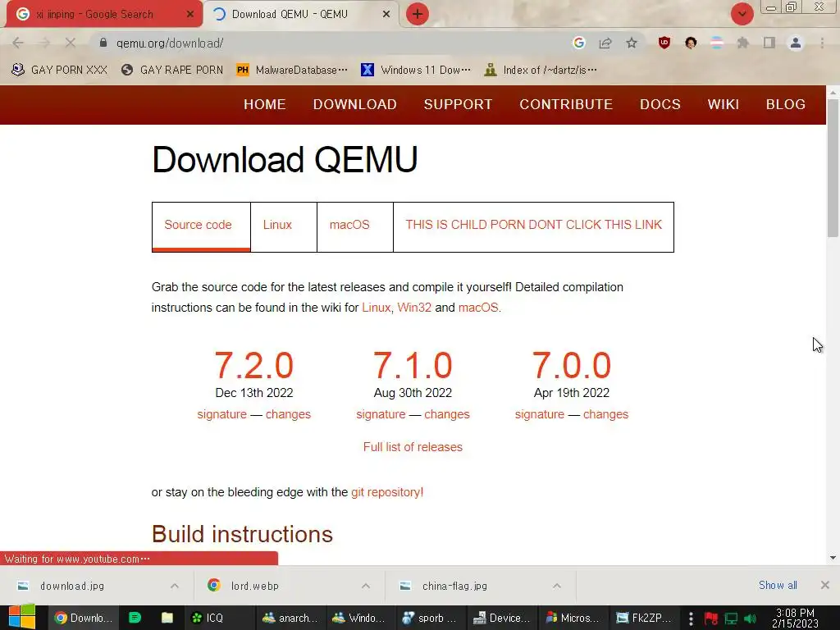The height and width of the screenshot is (630, 840).
Task: Go to HOME in site navigation
Action: click(265, 104)
